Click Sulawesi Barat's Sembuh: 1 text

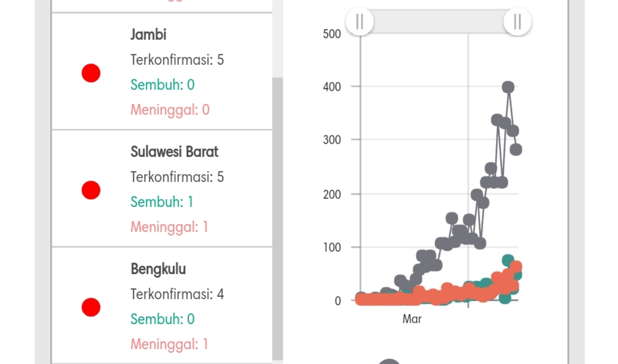coord(161,202)
